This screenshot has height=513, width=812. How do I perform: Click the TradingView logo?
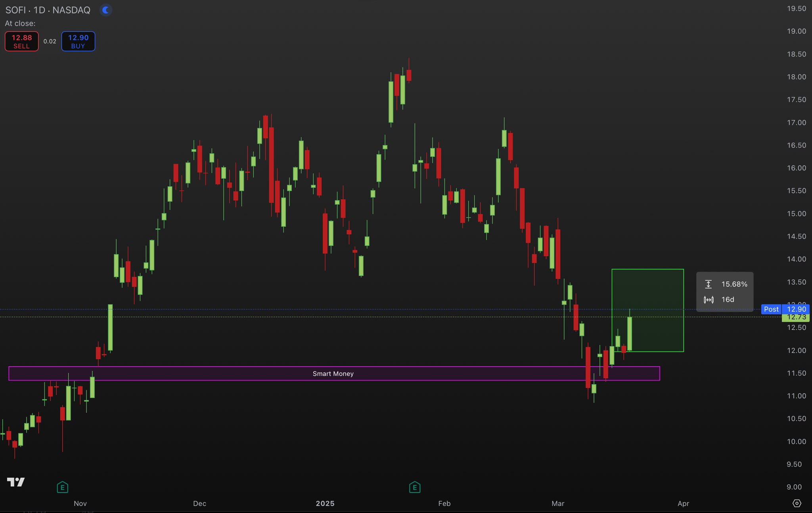click(16, 482)
